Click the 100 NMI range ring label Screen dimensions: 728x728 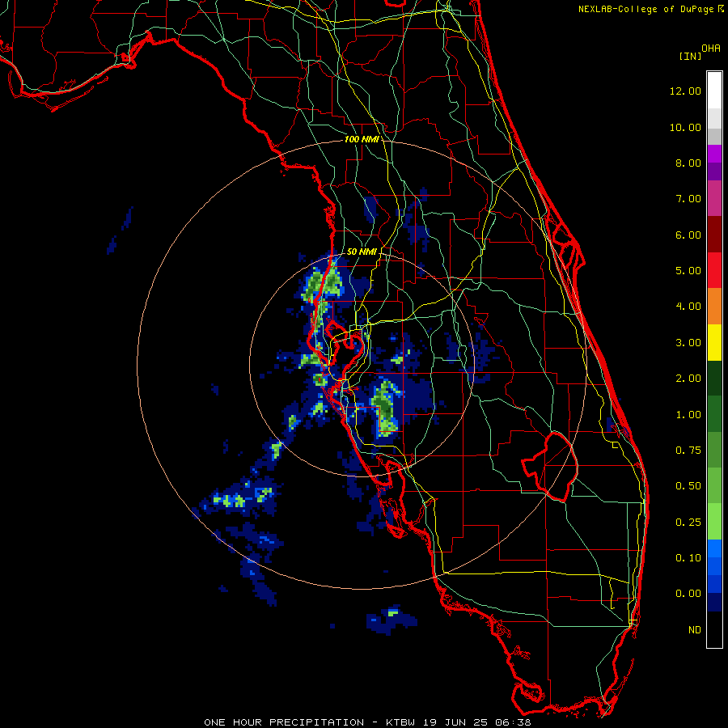point(362,139)
